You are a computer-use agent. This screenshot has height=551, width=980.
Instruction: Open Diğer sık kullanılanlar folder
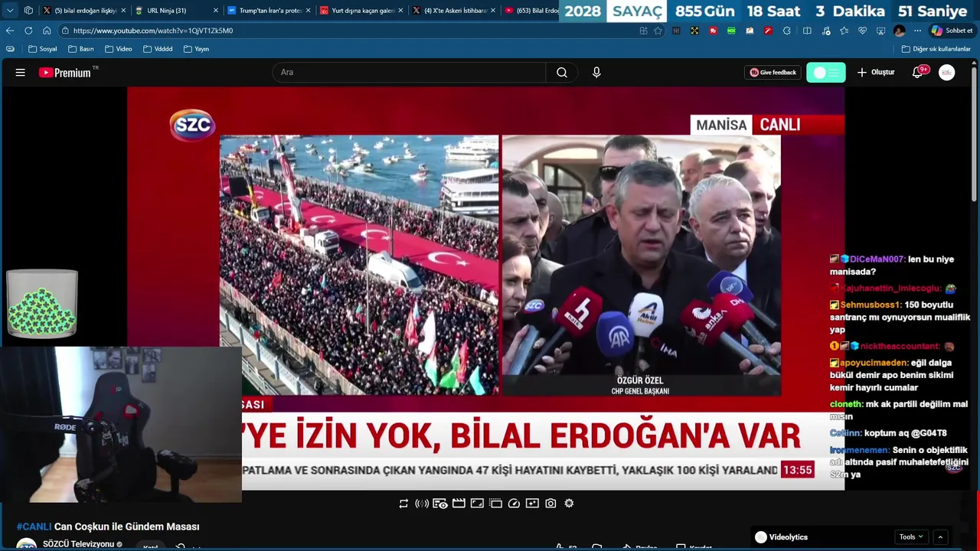click(x=936, y=49)
